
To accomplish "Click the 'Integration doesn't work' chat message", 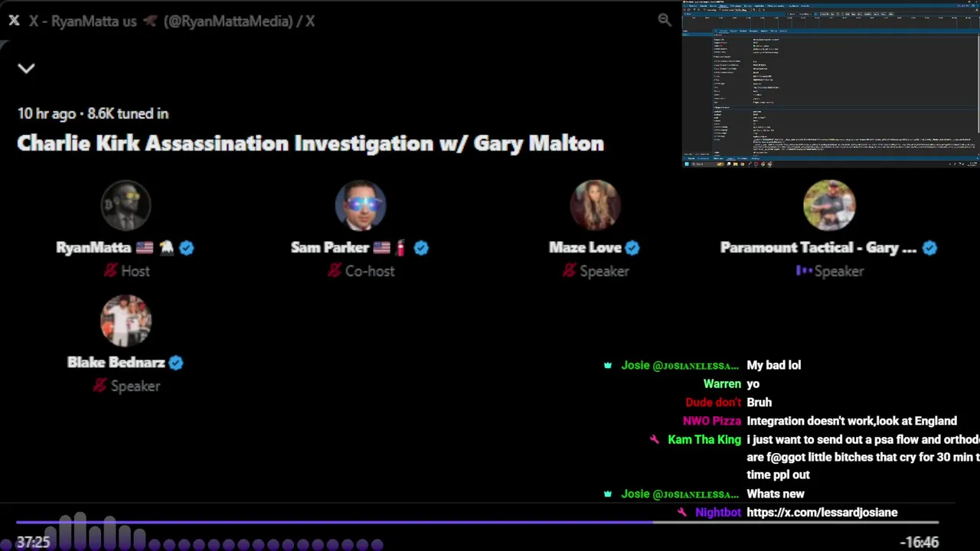I will coord(851,421).
